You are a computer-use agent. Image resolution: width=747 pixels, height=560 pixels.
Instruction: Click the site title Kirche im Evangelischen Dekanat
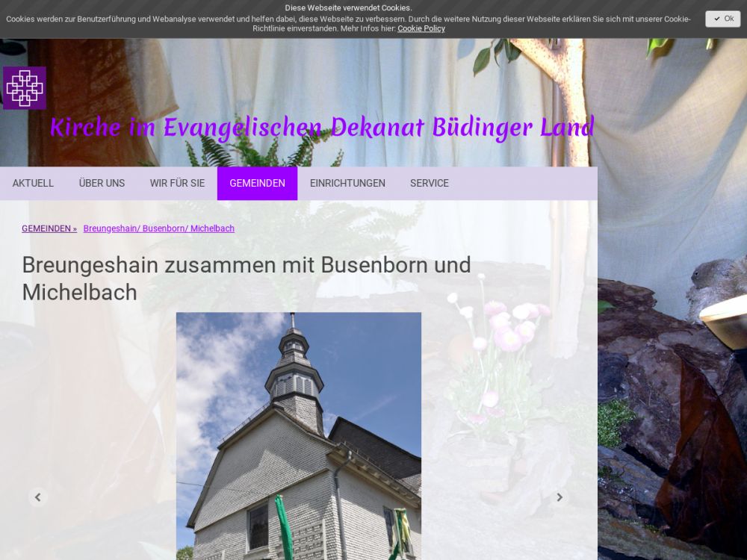click(322, 128)
